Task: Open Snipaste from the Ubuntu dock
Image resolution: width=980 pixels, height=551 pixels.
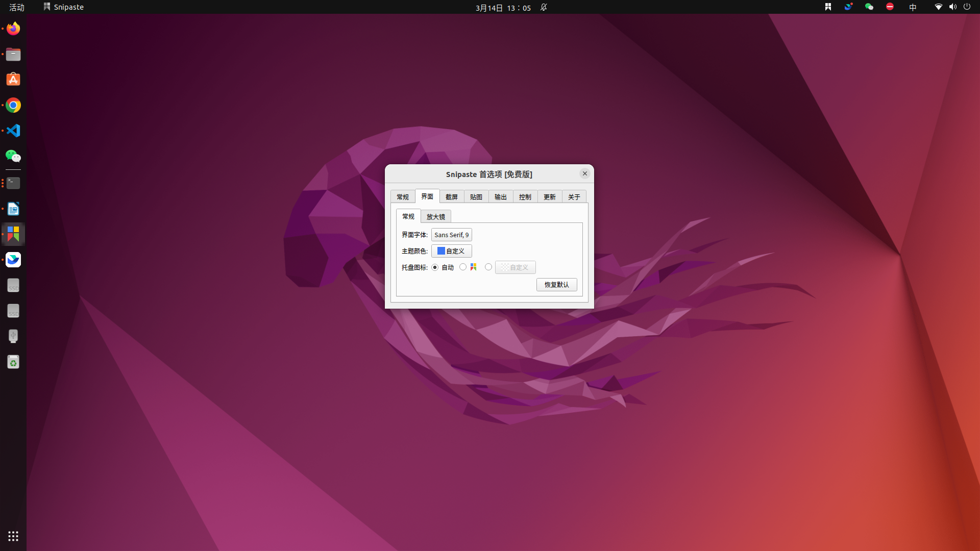Action: (x=13, y=234)
